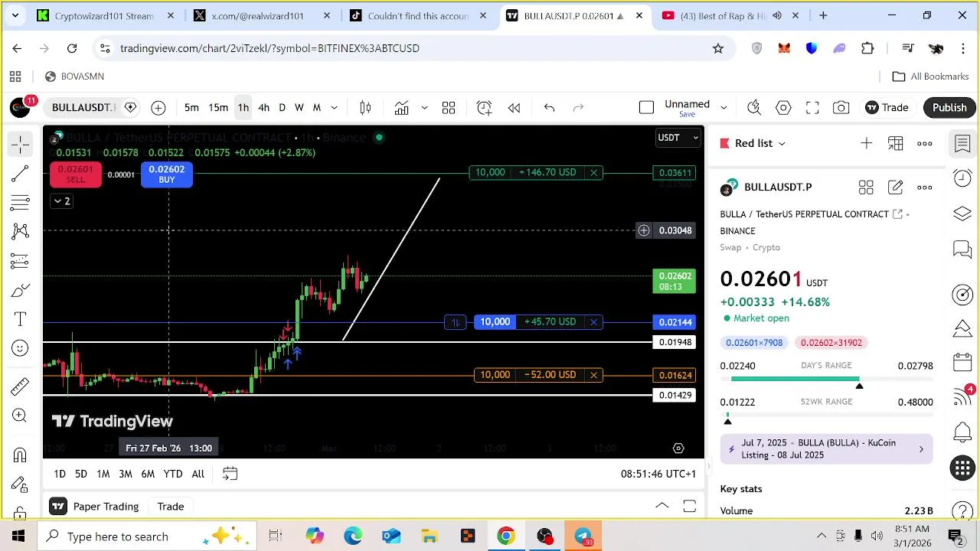Collapse the indicator legend showing 2

(x=60, y=201)
